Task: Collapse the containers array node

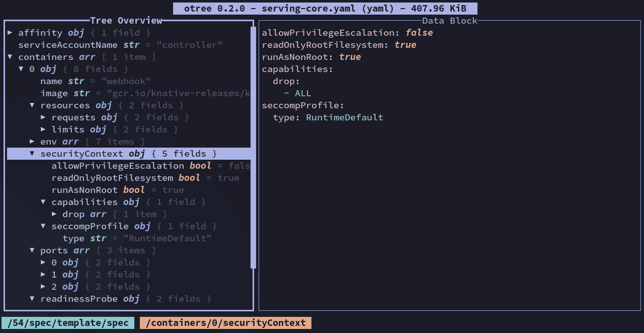Action: tap(10, 57)
